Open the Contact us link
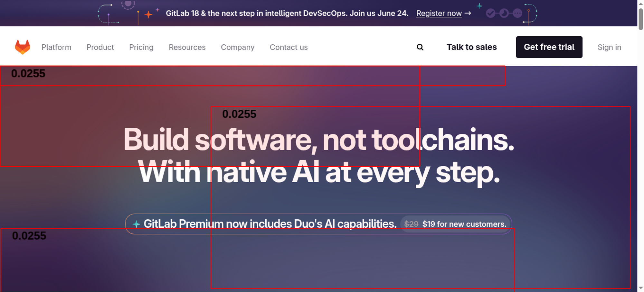Screen dimensions: 644x292 (x=289, y=47)
